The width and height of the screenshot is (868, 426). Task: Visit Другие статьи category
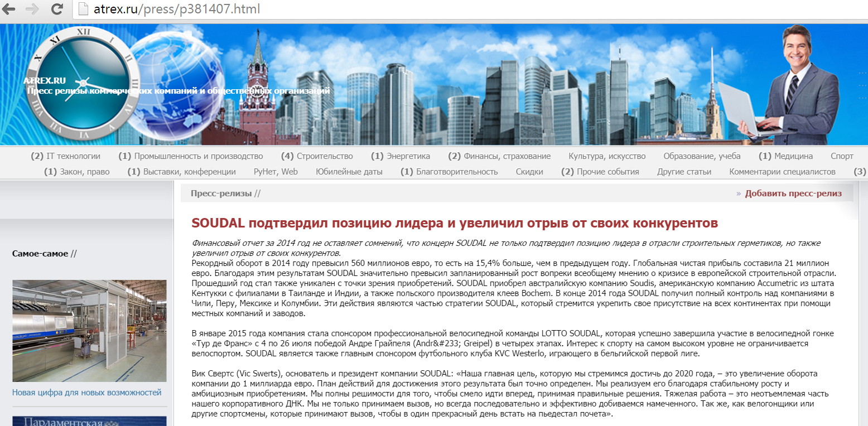[x=684, y=172]
